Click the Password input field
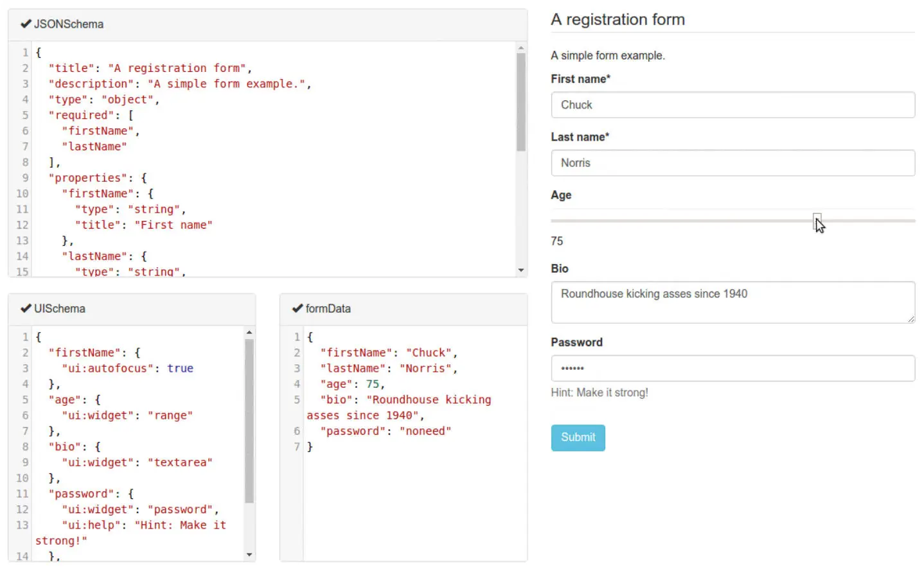The height and width of the screenshot is (569, 924). click(733, 368)
